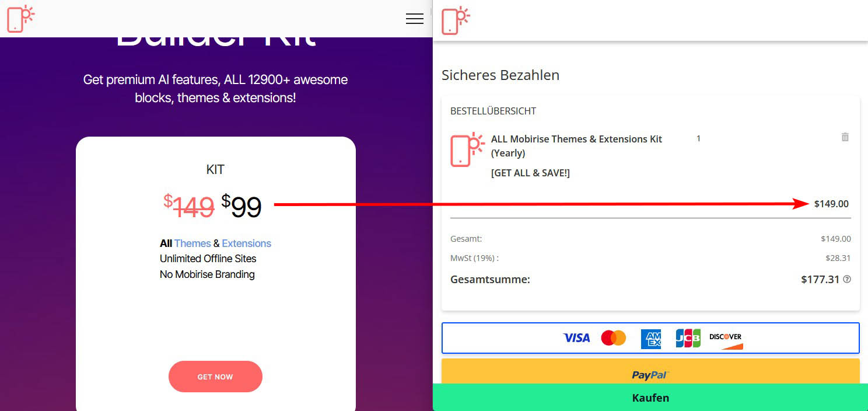The width and height of the screenshot is (868, 411).
Task: Click the product image in order summary
Action: [467, 149]
